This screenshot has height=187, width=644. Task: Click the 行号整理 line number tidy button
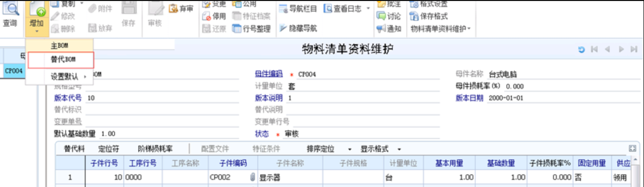pyautogui.click(x=251, y=29)
